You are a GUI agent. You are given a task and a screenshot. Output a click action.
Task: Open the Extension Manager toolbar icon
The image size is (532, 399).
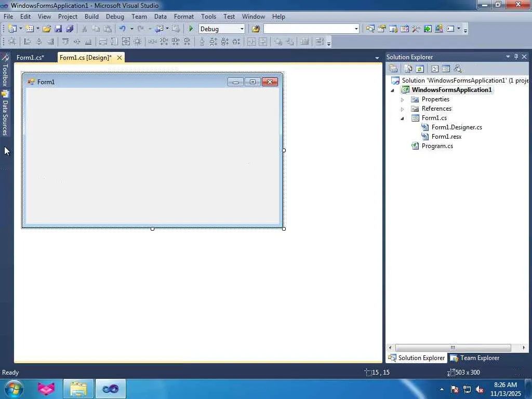click(x=438, y=29)
